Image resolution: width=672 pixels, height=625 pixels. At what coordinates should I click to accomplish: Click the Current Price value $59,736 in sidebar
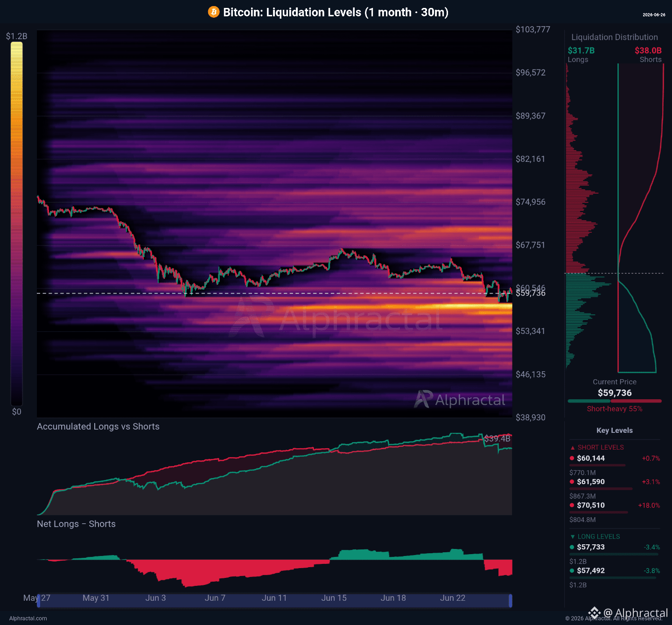coord(615,393)
